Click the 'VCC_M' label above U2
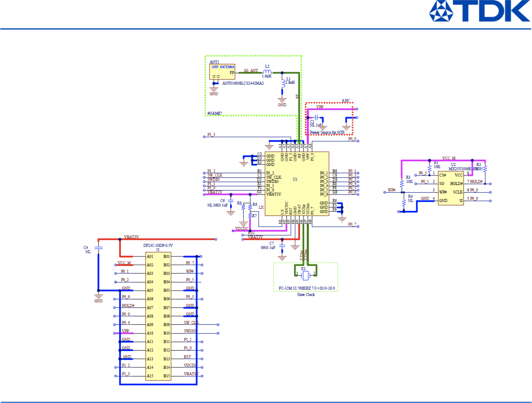 tap(449, 158)
